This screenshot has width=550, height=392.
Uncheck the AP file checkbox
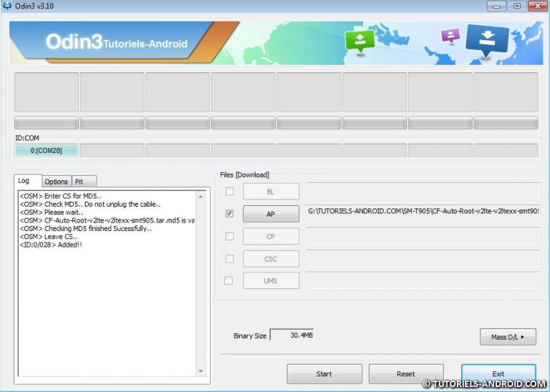pyautogui.click(x=229, y=213)
